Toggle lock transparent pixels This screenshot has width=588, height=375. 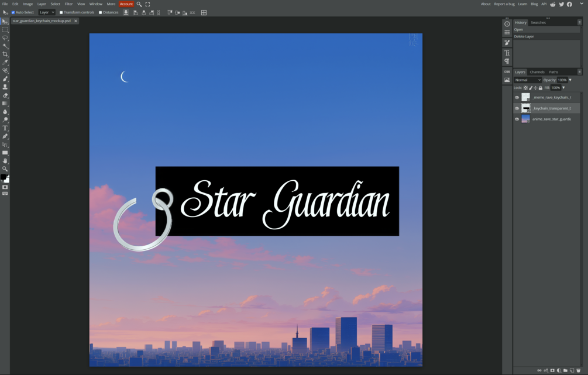pyautogui.click(x=525, y=88)
